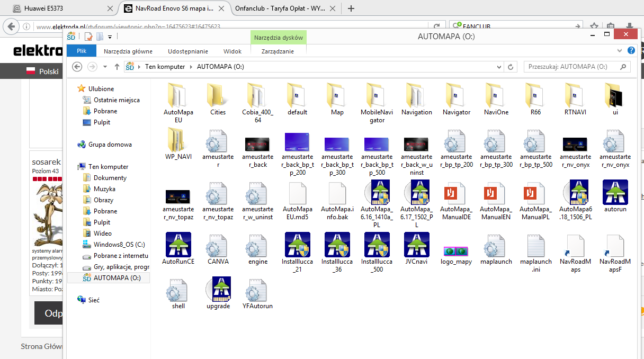
Task: Open Muzyka in the navigation pane
Action: click(104, 189)
